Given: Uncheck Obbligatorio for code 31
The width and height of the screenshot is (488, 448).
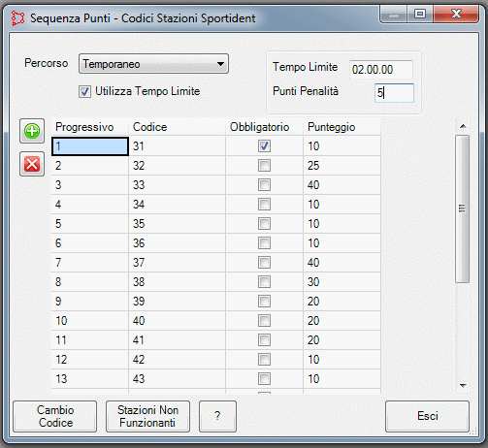Looking at the screenshot, I should pyautogui.click(x=264, y=146).
